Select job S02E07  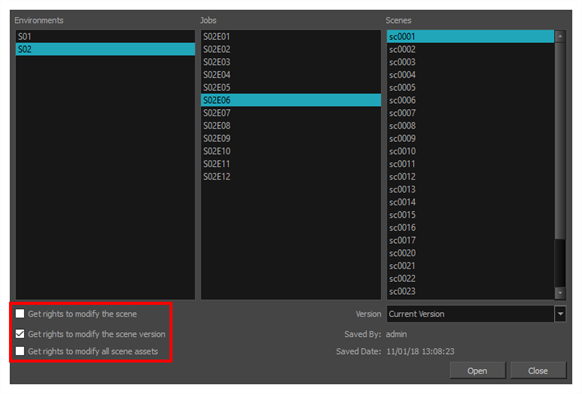click(x=291, y=113)
